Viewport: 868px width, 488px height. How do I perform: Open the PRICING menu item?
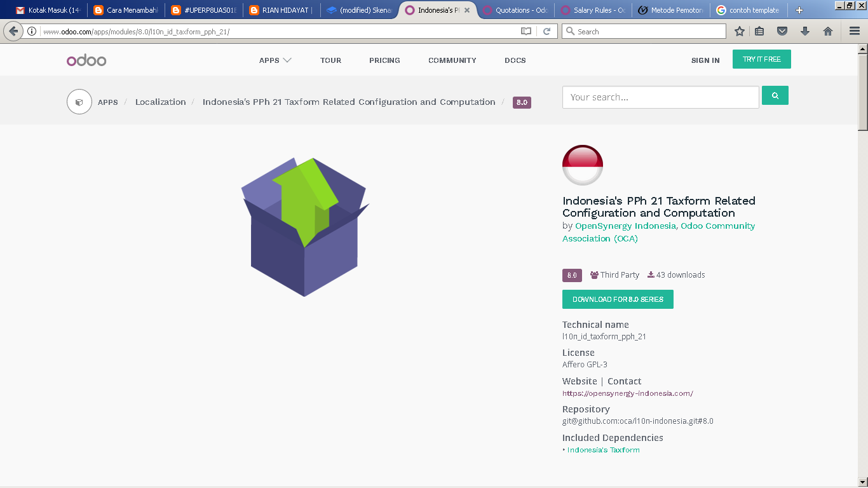click(384, 60)
